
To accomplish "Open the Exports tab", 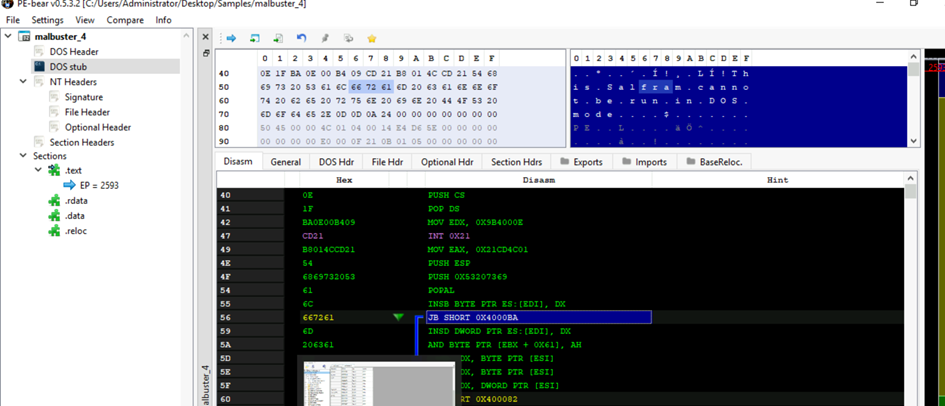I will click(581, 161).
